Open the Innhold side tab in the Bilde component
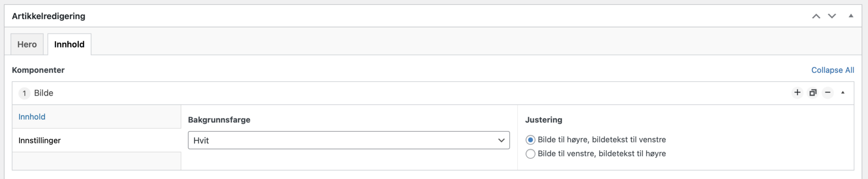868x179 pixels. pyautogui.click(x=96, y=117)
